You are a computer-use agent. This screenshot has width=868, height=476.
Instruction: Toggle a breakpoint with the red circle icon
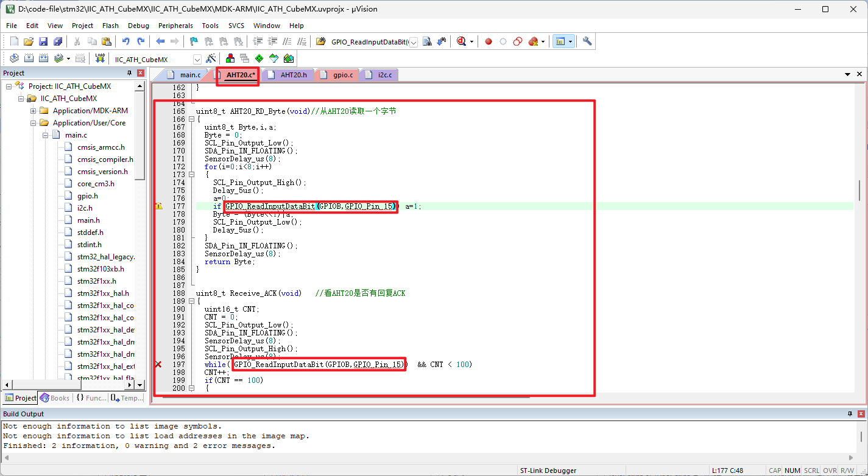488,41
